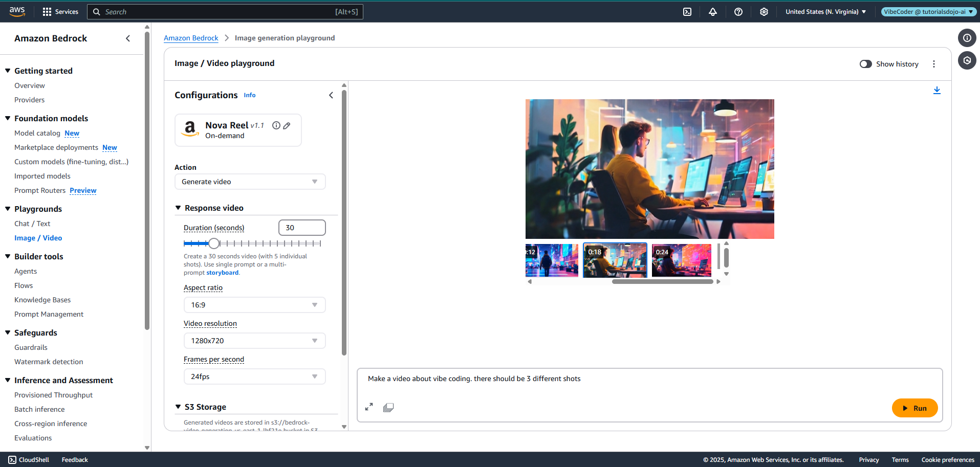Open the Frames per second dropdown
Viewport: 980px width, 467px height.
point(254,376)
